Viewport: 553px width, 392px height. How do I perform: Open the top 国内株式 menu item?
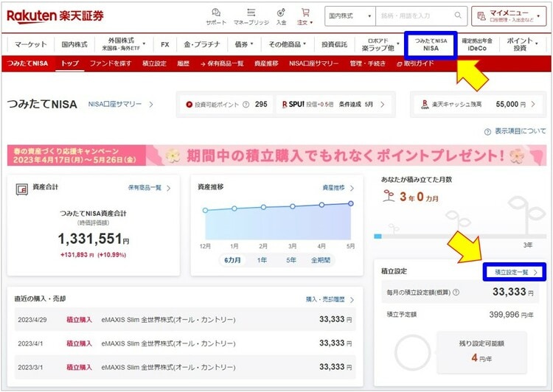(x=74, y=44)
